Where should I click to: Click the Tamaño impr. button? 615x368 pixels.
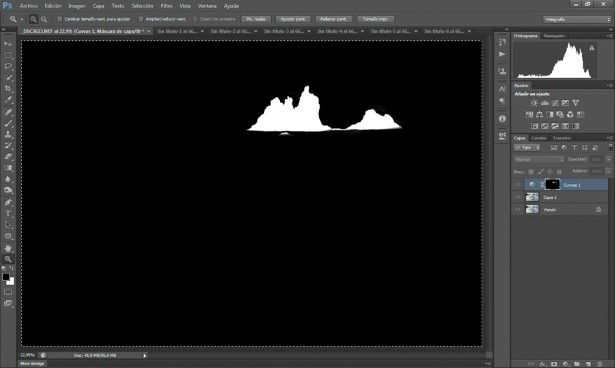pos(376,19)
